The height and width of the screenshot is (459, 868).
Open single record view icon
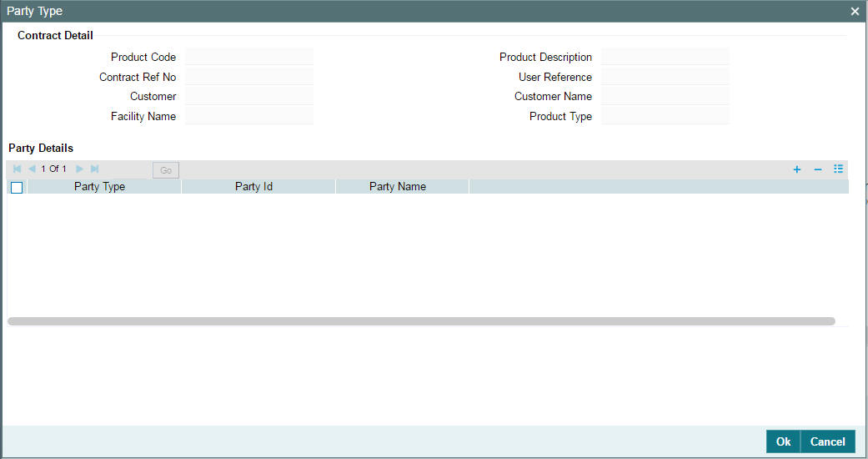click(x=838, y=169)
